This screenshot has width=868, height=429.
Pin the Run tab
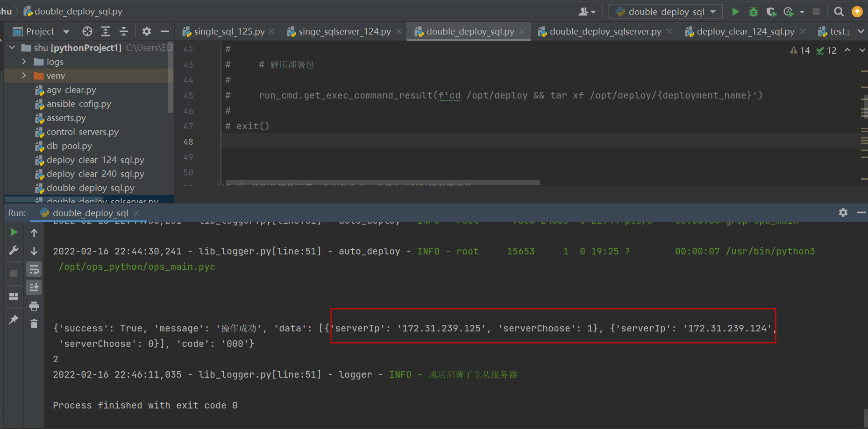[14, 320]
